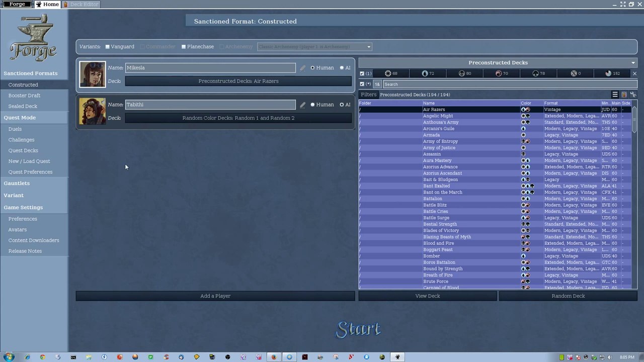Open Windows Start menu

(x=9, y=357)
